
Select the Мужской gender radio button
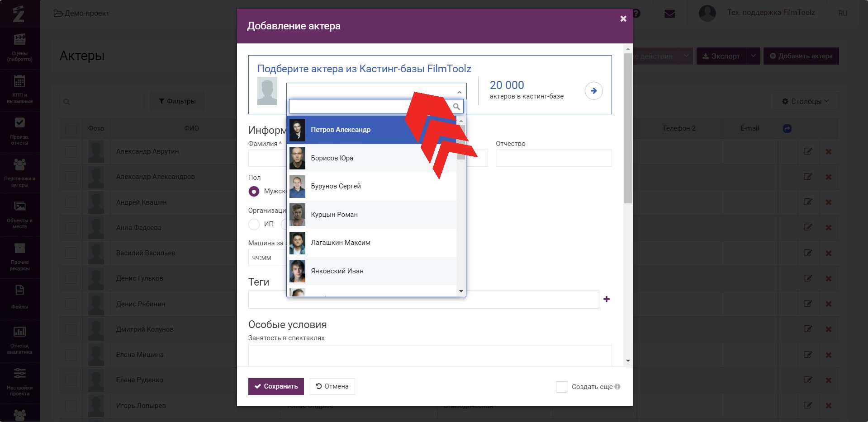pos(254,191)
